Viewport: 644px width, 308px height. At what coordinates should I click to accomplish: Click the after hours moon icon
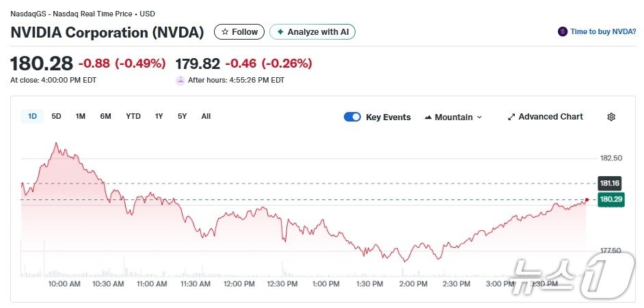coord(180,80)
